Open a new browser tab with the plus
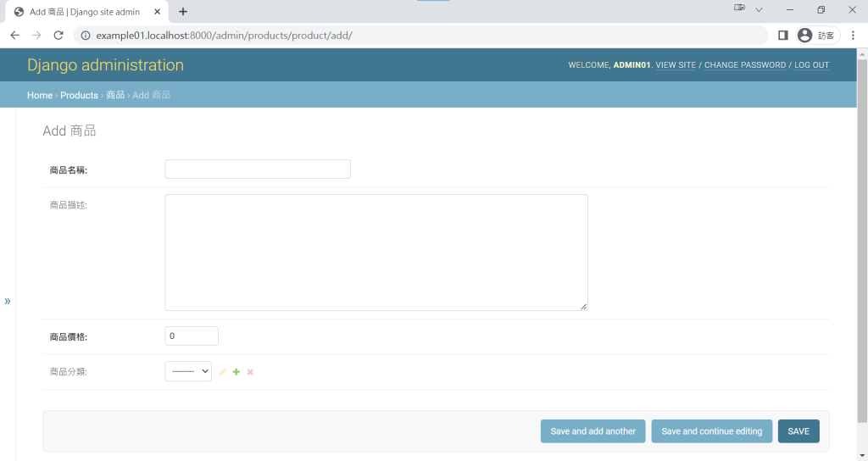The width and height of the screenshot is (868, 461). (x=183, y=12)
